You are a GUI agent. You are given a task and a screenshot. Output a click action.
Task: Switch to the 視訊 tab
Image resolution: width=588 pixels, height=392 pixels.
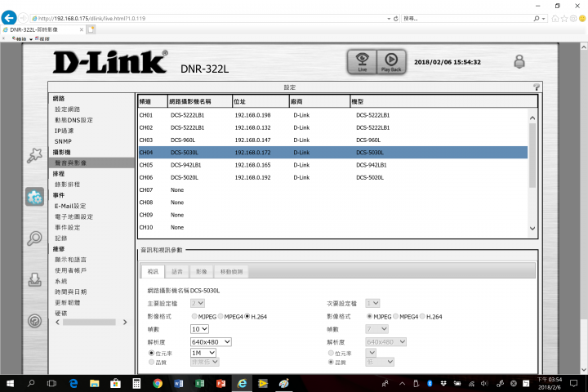pos(153,271)
